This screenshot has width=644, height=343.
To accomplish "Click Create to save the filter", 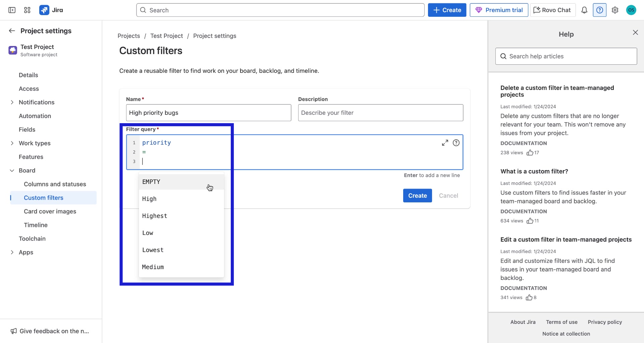I will (417, 195).
